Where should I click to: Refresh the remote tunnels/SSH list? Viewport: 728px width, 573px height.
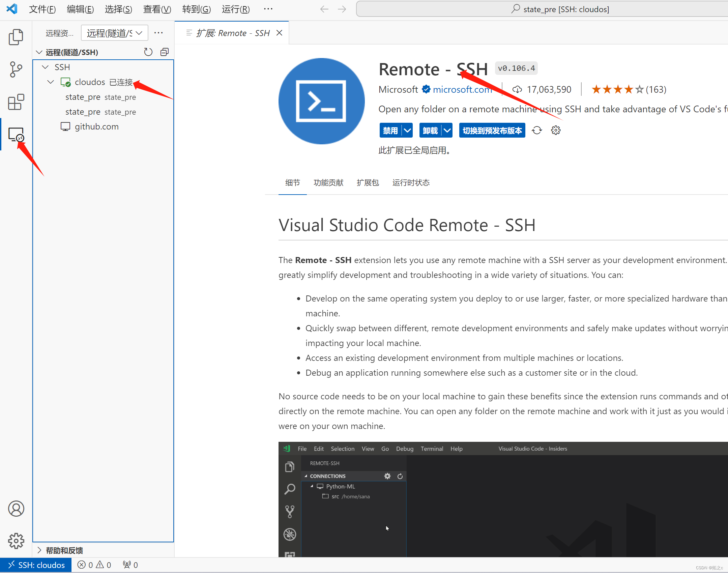point(148,52)
